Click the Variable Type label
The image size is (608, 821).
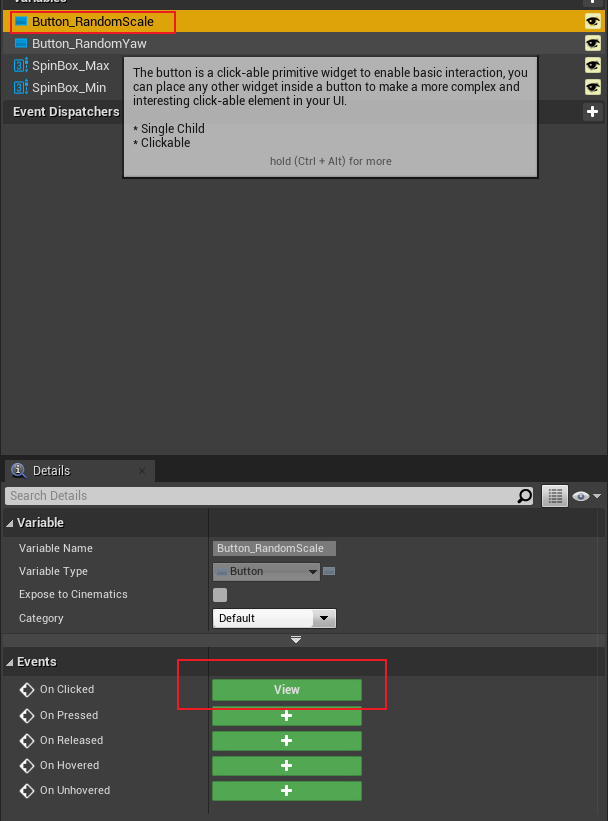53,571
